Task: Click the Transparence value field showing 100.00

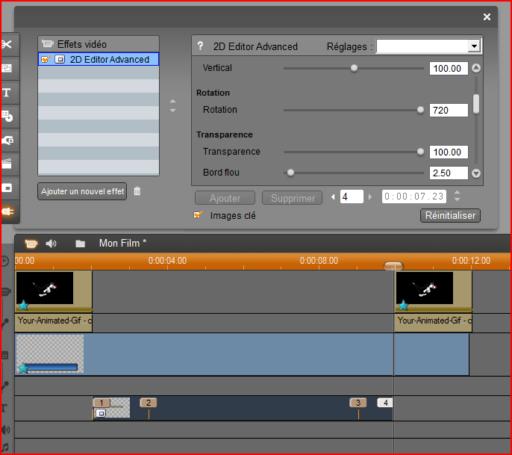Action: point(449,152)
